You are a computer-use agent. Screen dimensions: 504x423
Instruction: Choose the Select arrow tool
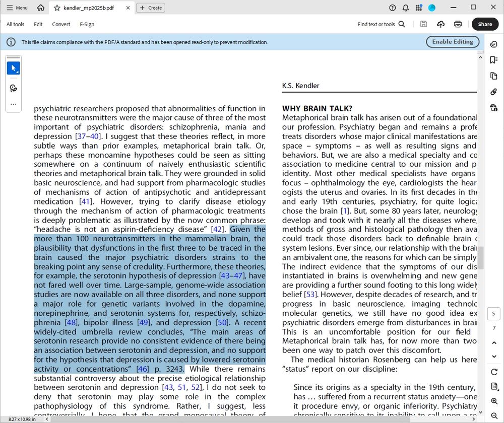point(14,68)
